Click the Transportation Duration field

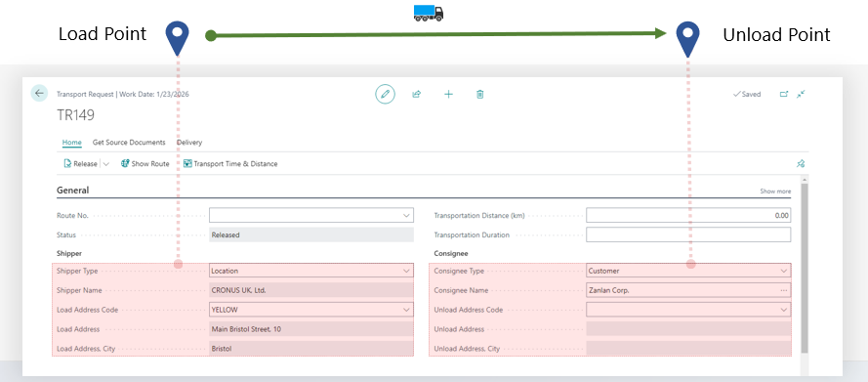click(688, 234)
